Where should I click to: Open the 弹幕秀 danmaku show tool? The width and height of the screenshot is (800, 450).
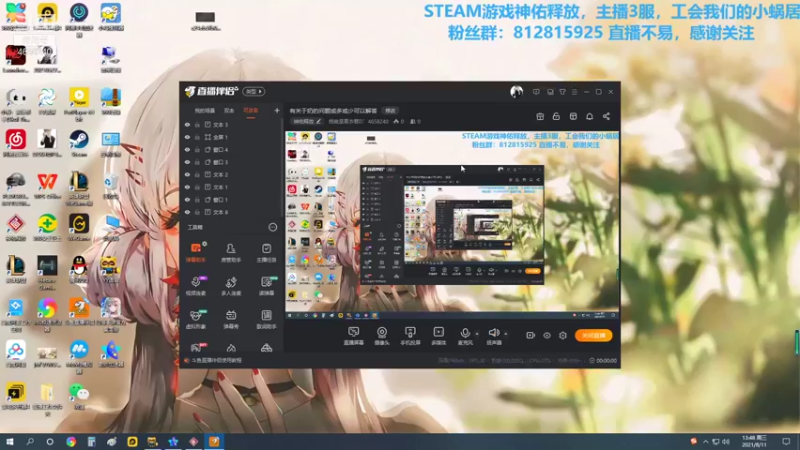[231, 319]
